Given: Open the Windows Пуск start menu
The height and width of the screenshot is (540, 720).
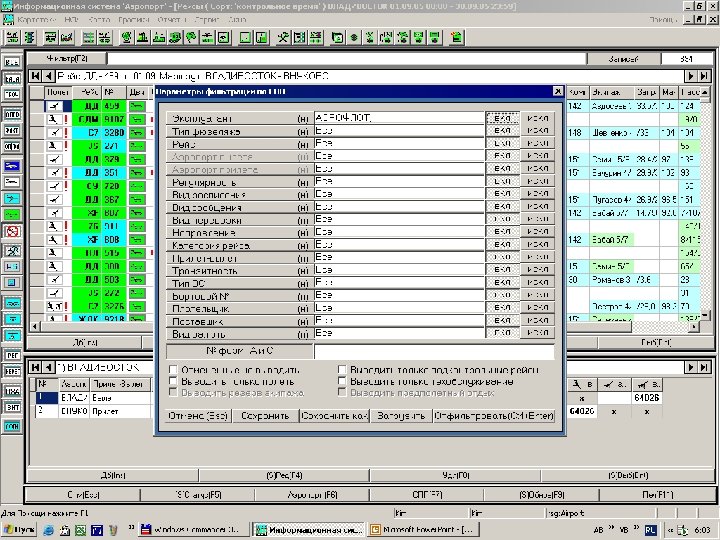Looking at the screenshot, I should click(19, 530).
